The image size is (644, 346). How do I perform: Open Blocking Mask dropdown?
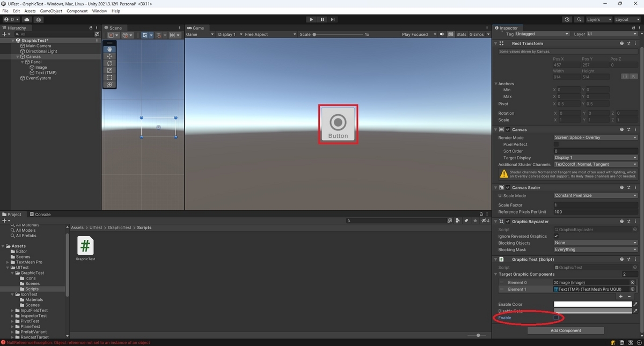coord(596,249)
